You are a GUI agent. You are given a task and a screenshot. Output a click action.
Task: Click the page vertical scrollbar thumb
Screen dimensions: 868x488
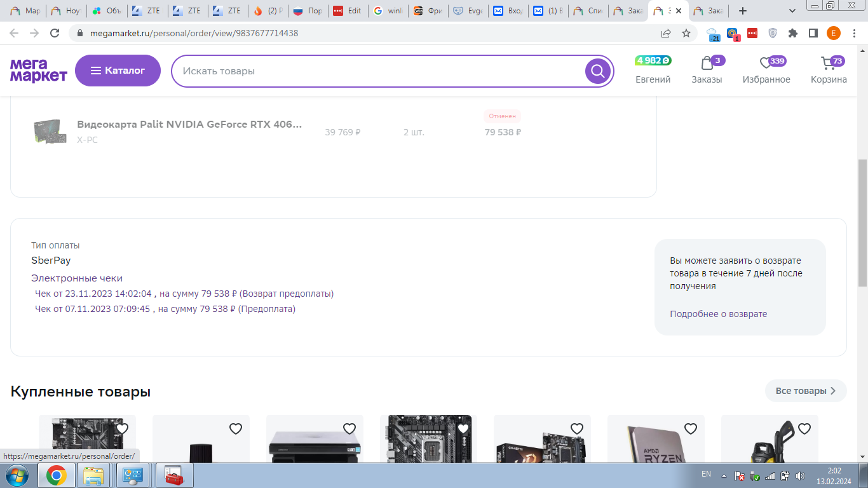click(x=862, y=222)
